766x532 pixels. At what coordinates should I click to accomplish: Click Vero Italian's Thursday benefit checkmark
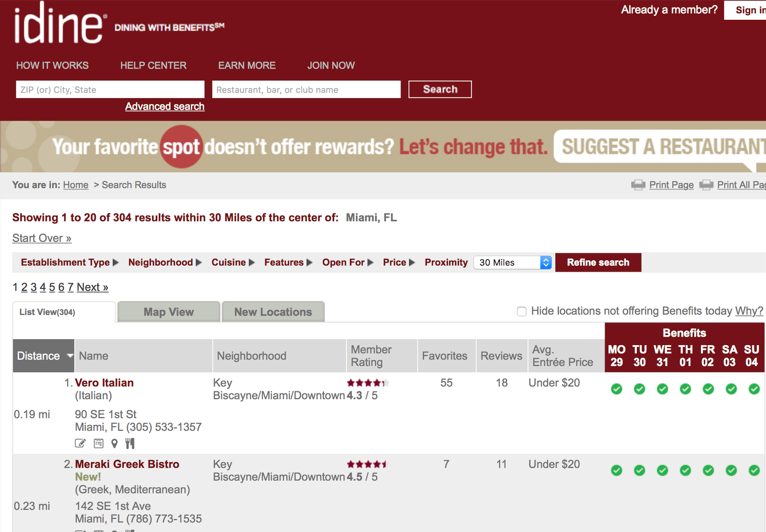point(685,389)
